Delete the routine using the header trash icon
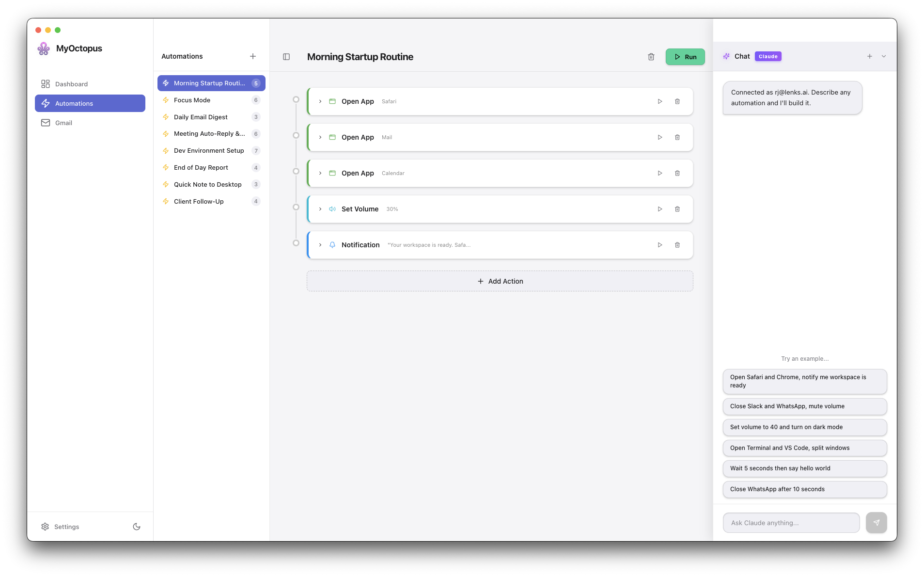The width and height of the screenshot is (924, 577). pyautogui.click(x=651, y=57)
